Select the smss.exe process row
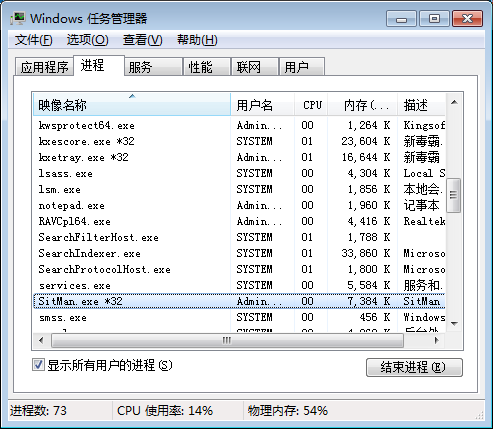493x429 pixels. point(239,317)
